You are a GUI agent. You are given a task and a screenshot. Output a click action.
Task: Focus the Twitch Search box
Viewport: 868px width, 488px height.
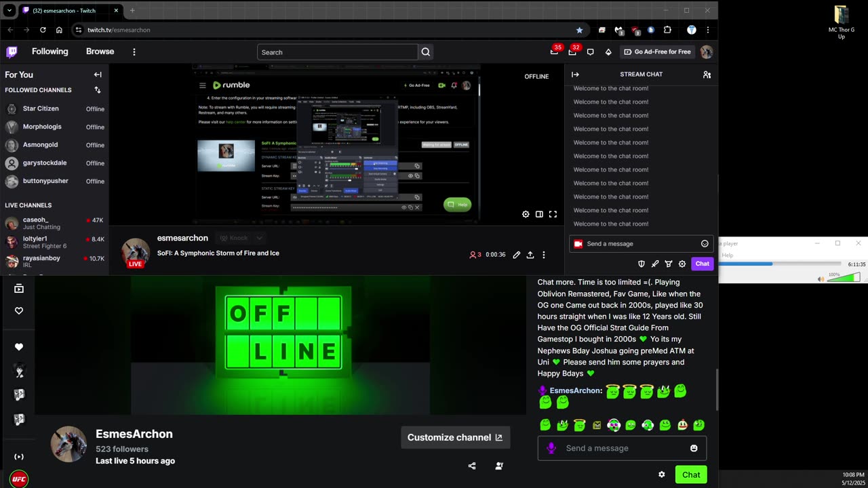tap(337, 52)
